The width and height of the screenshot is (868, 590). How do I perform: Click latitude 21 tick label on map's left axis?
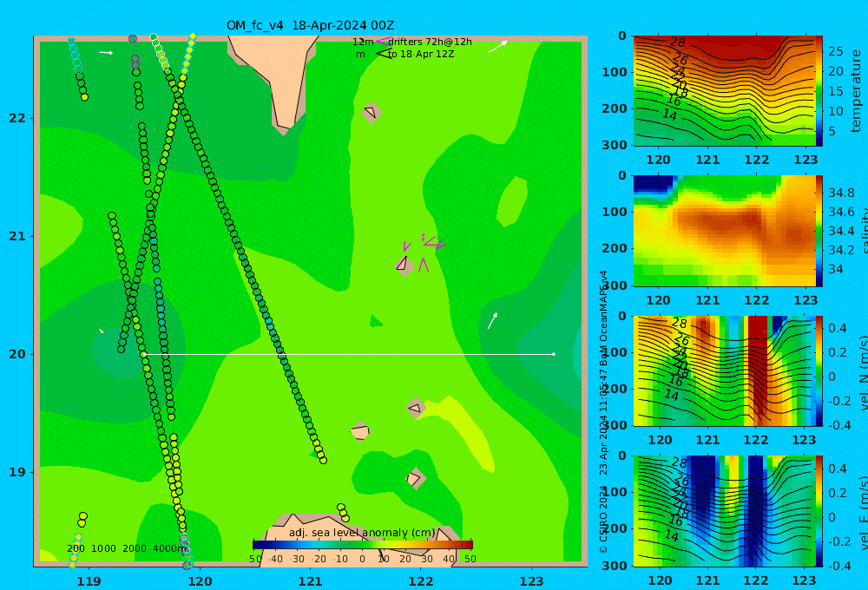(x=17, y=236)
